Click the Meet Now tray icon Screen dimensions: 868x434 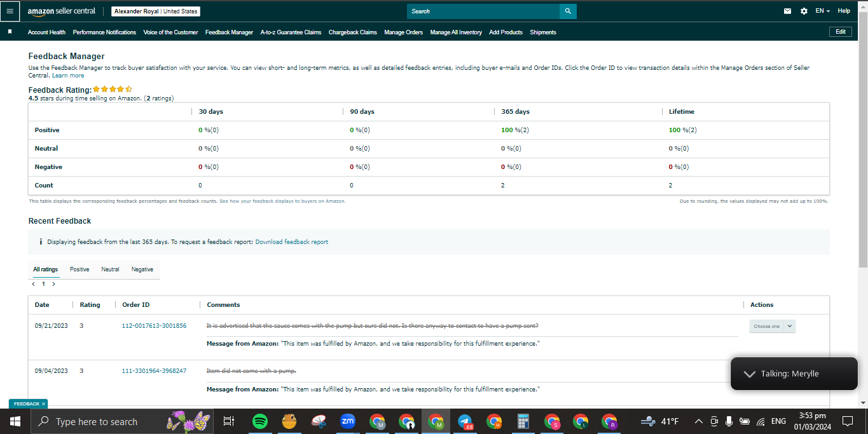coord(713,421)
